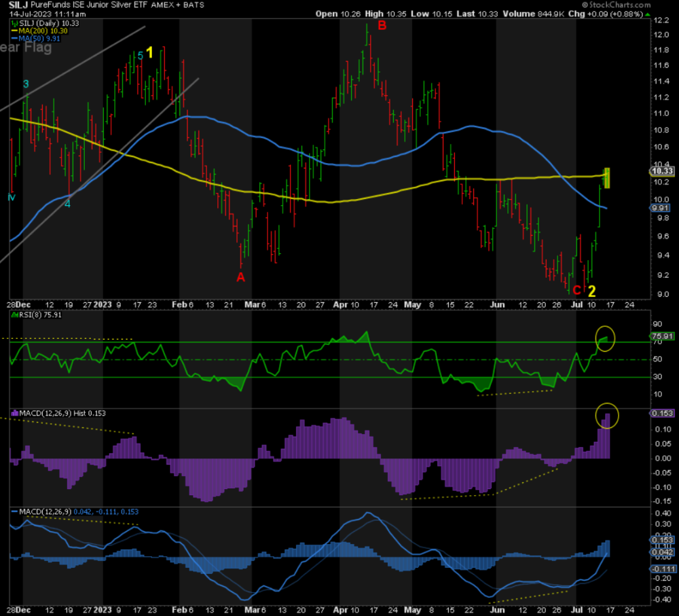Select the positive 0.40 label on the MACD axis
The image size is (679, 616).
coord(663,513)
